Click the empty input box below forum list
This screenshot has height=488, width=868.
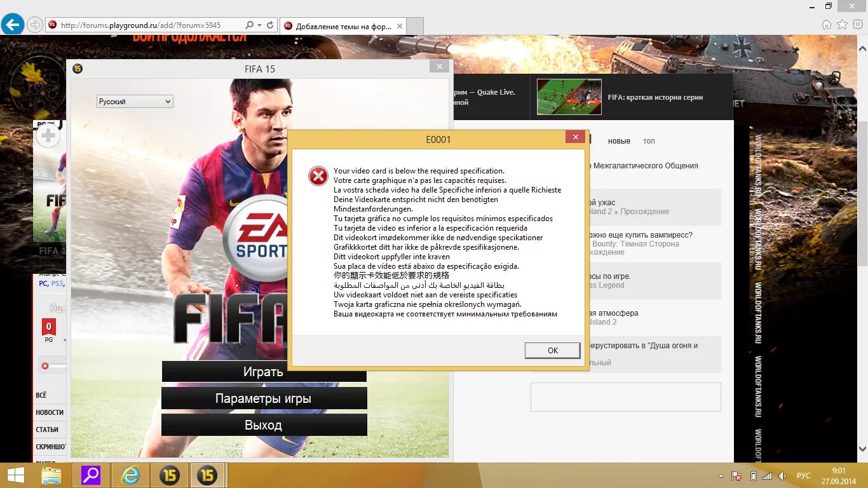pos(626,397)
